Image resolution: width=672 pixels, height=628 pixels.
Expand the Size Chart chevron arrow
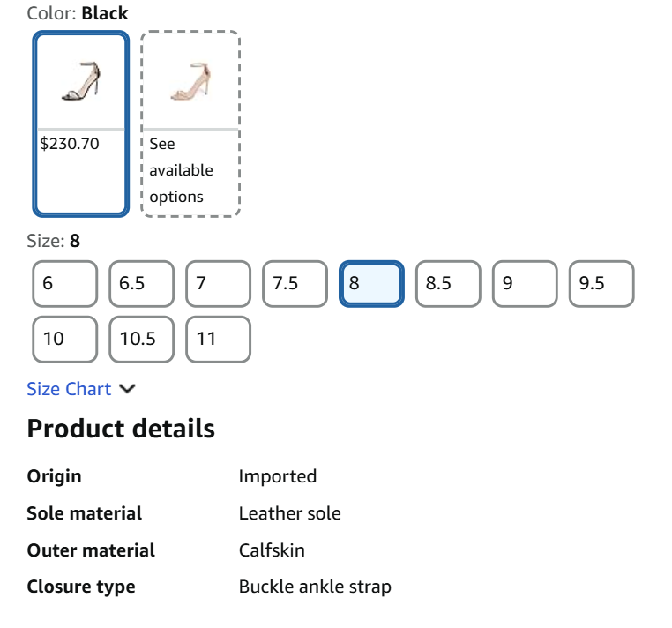[128, 389]
